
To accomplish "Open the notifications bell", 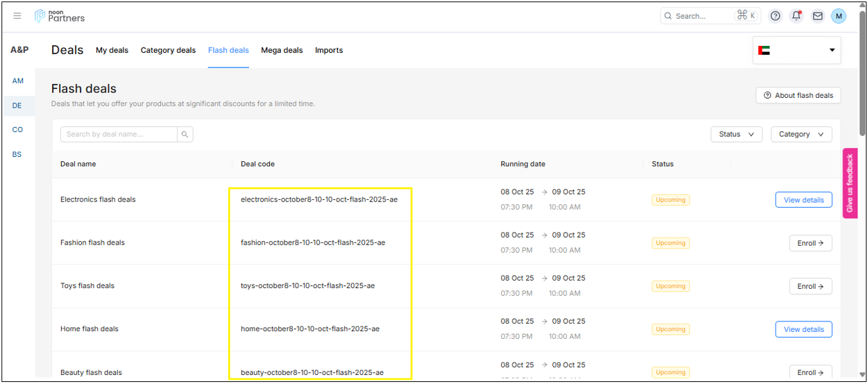I will point(797,16).
